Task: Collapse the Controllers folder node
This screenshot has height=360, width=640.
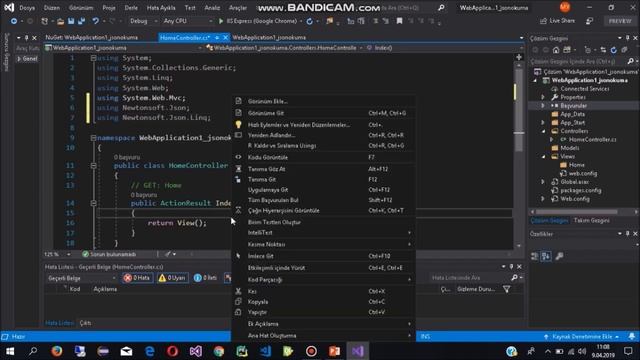Action: pos(543,131)
